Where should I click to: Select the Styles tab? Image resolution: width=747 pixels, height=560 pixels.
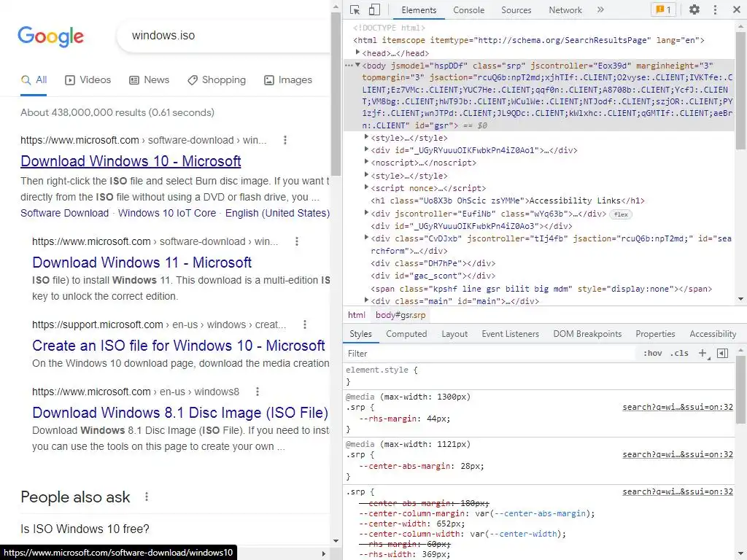[x=360, y=334]
